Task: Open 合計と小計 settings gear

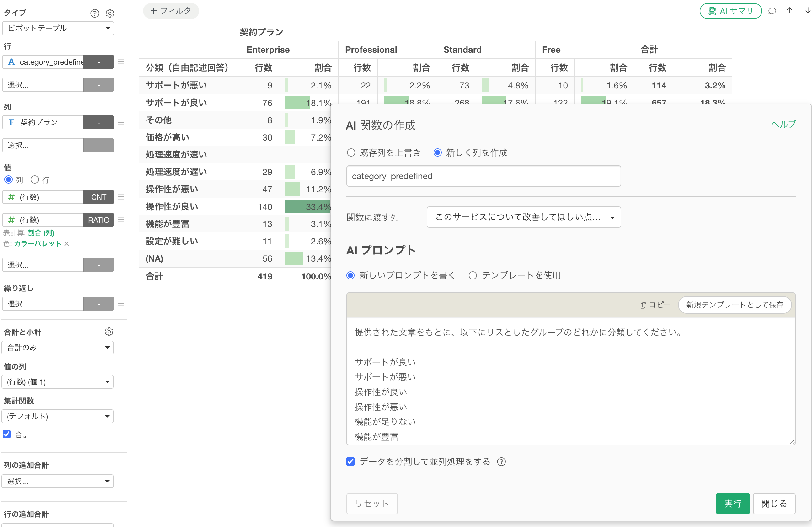Action: (109, 332)
